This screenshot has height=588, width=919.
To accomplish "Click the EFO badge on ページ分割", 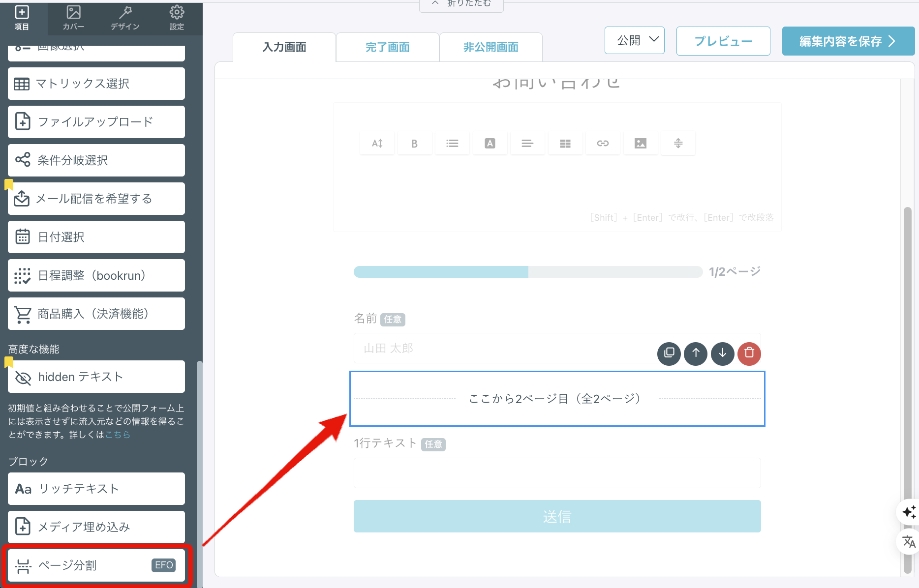I will click(164, 565).
